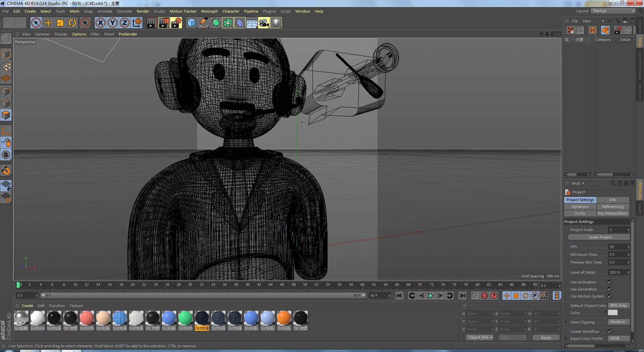Toggle Z axis lock
644x352 pixels.
(124, 23)
